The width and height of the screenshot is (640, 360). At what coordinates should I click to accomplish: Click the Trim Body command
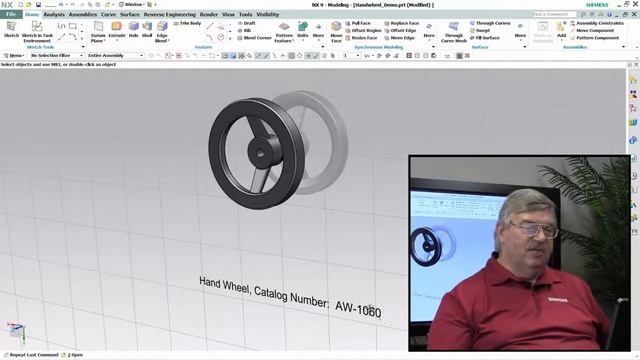tap(187, 23)
